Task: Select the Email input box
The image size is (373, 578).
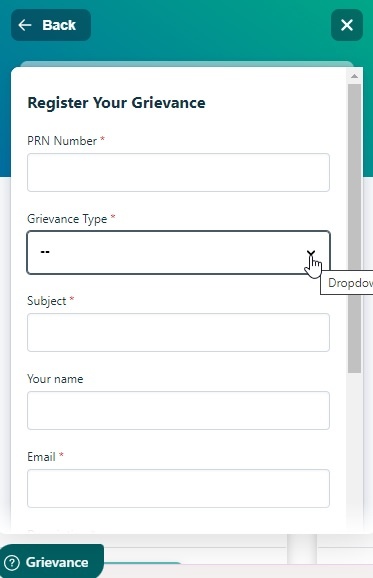Action: 178,488
